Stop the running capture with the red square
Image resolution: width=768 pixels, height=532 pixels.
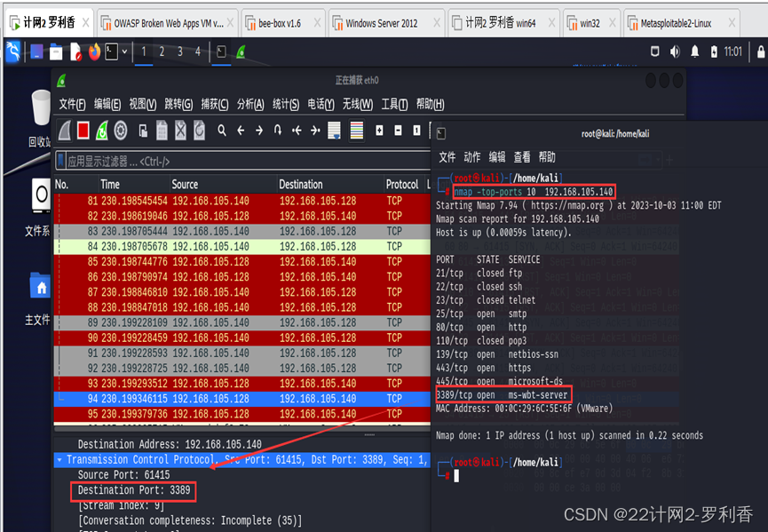pos(82,131)
